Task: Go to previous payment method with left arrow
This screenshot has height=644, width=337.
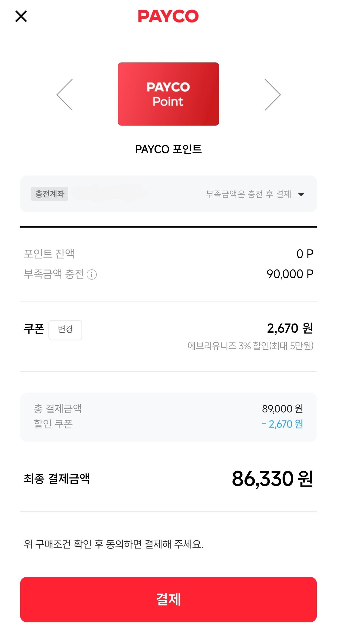Action: pos(65,94)
